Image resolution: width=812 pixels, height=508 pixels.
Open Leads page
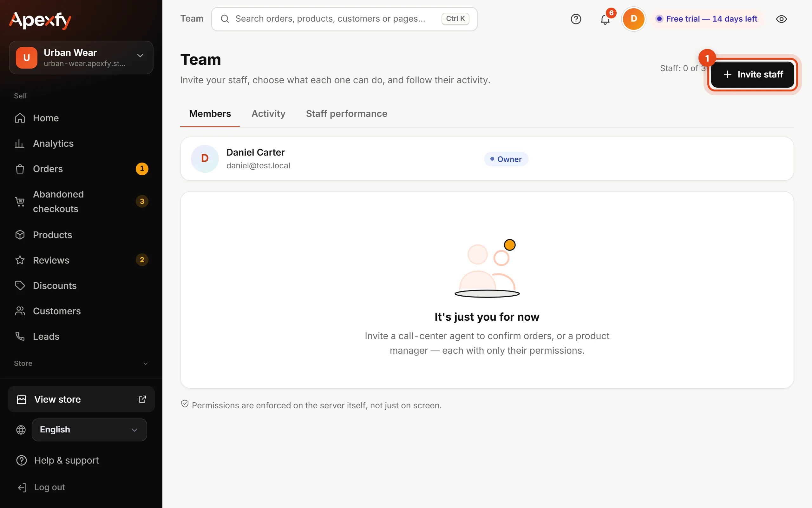click(81, 336)
